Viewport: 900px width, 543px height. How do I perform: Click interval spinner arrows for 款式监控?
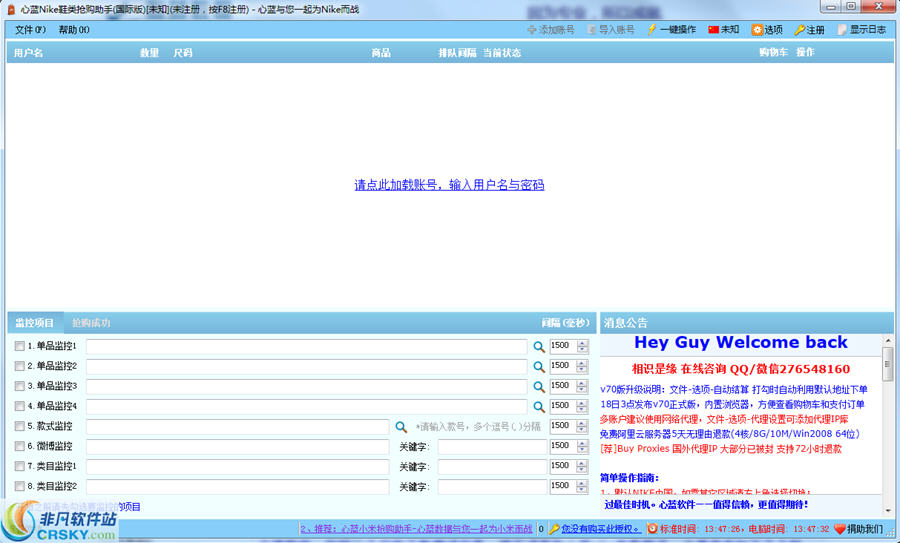[x=583, y=426]
